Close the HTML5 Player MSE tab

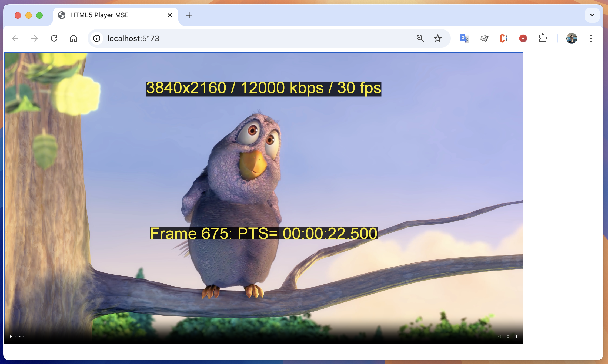[x=170, y=15]
